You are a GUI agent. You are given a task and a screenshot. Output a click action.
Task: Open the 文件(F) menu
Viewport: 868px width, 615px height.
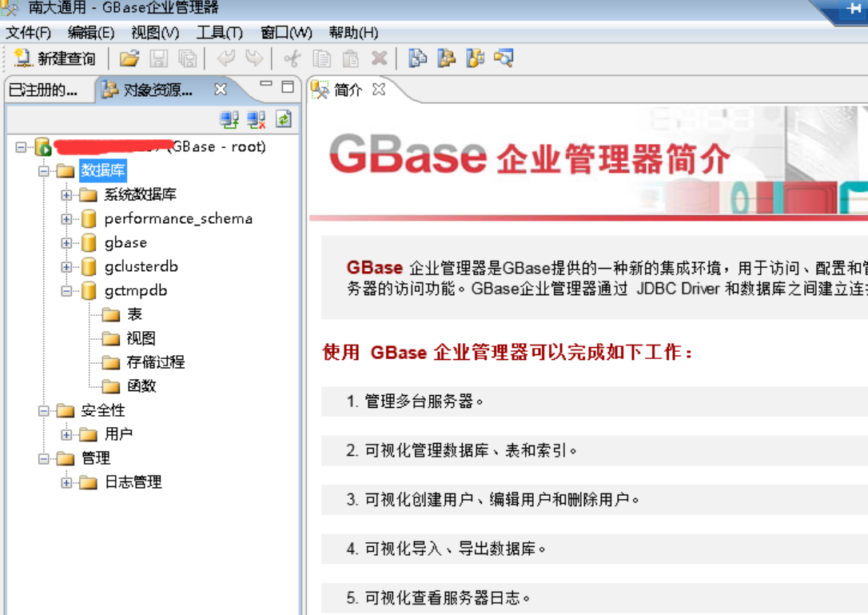[29, 33]
